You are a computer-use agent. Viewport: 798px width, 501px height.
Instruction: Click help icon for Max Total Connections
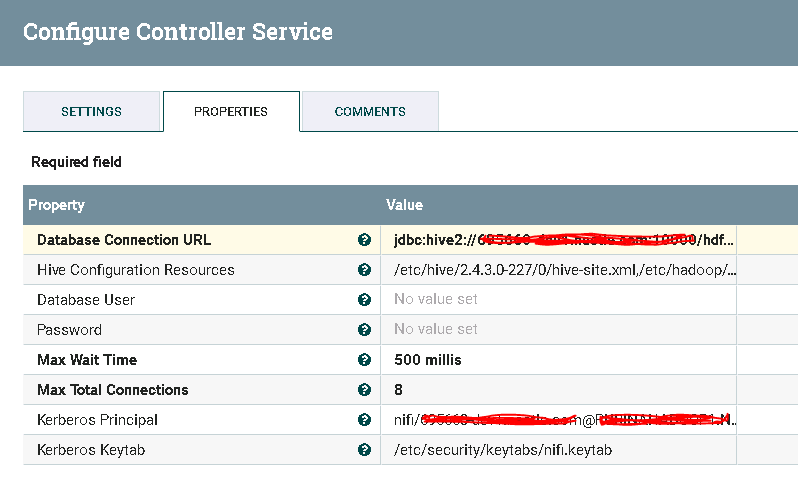[x=365, y=390]
